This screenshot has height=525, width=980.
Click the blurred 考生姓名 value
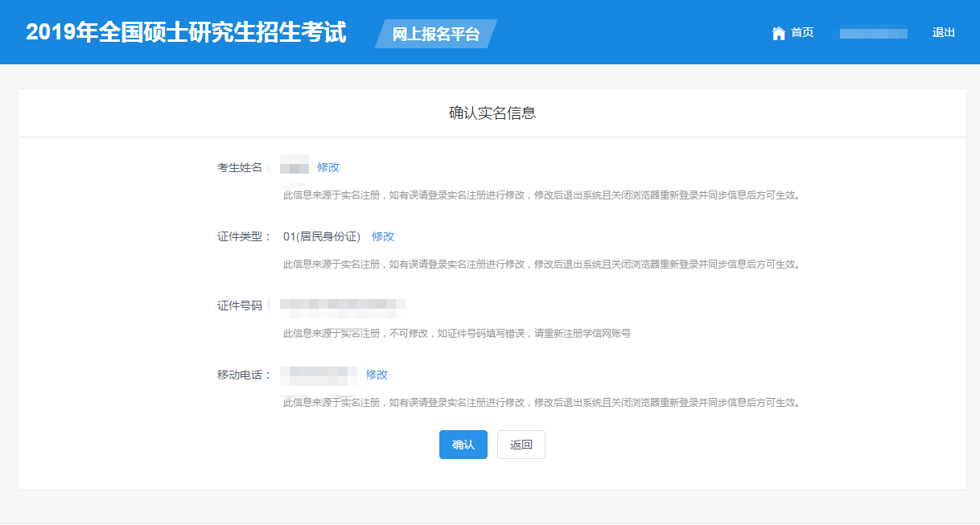pos(294,167)
